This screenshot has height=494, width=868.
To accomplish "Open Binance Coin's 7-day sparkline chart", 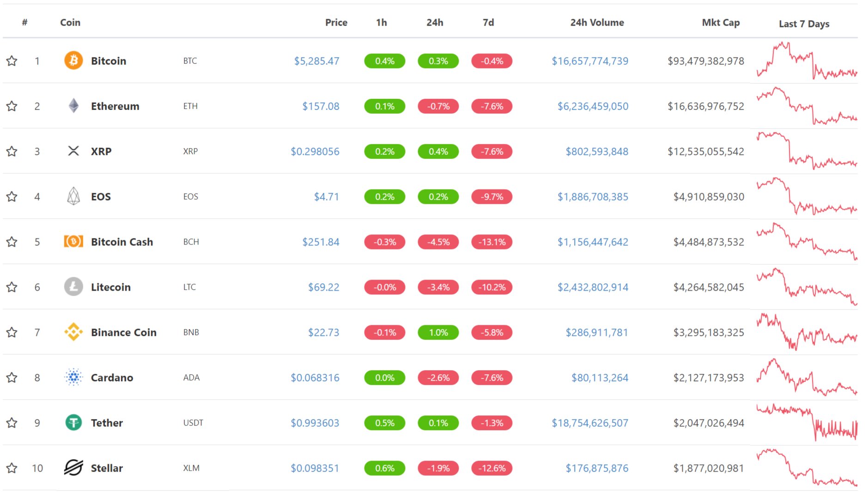I will (807, 331).
